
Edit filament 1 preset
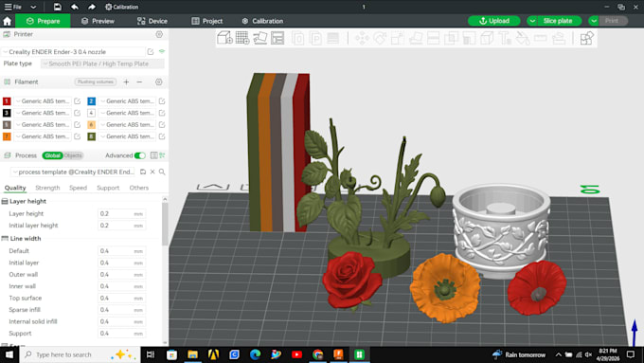click(x=78, y=101)
